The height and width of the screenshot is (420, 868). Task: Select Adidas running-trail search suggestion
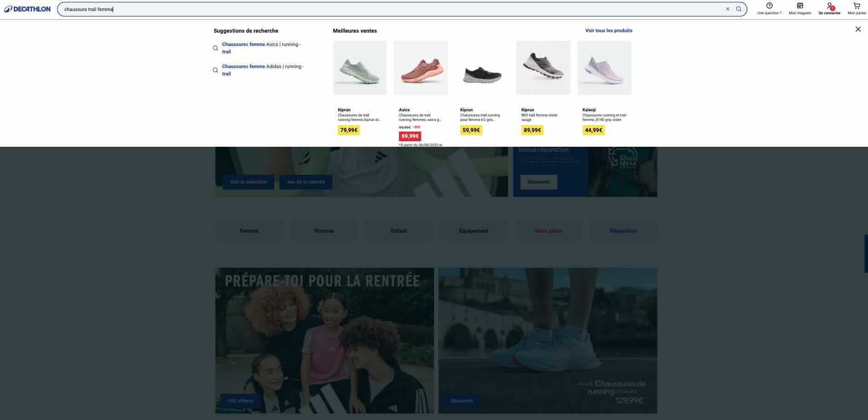(x=262, y=70)
